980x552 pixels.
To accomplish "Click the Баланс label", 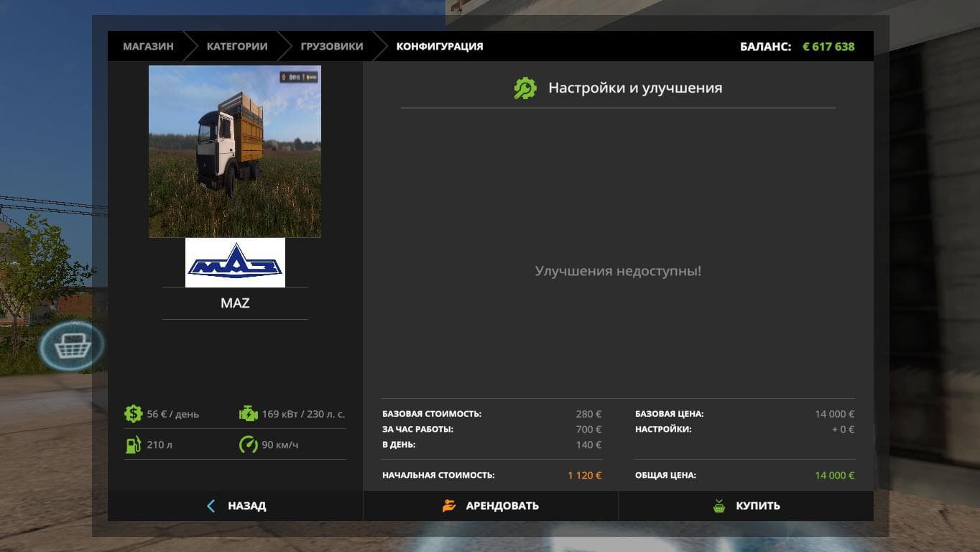I will 765,46.
